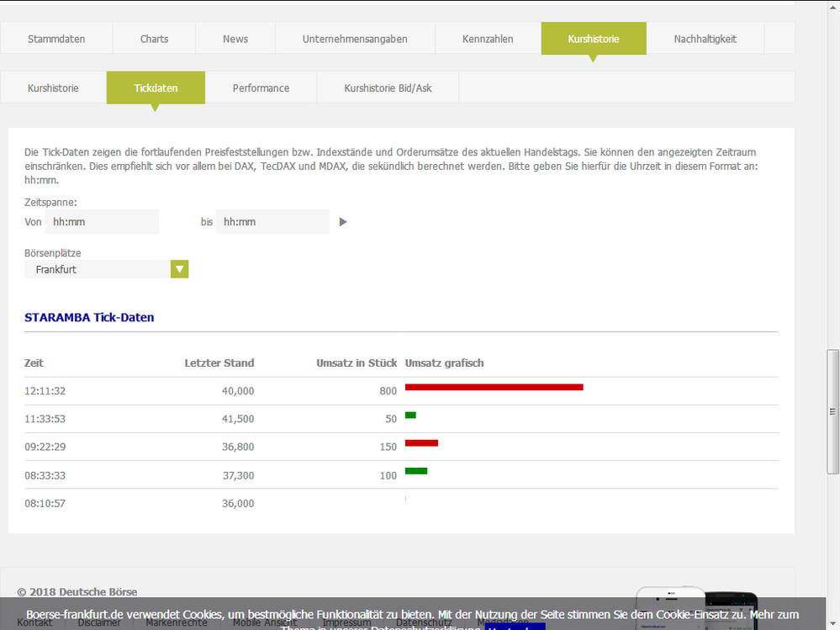Open the Charts tab
840x630 pixels.
[x=155, y=39]
